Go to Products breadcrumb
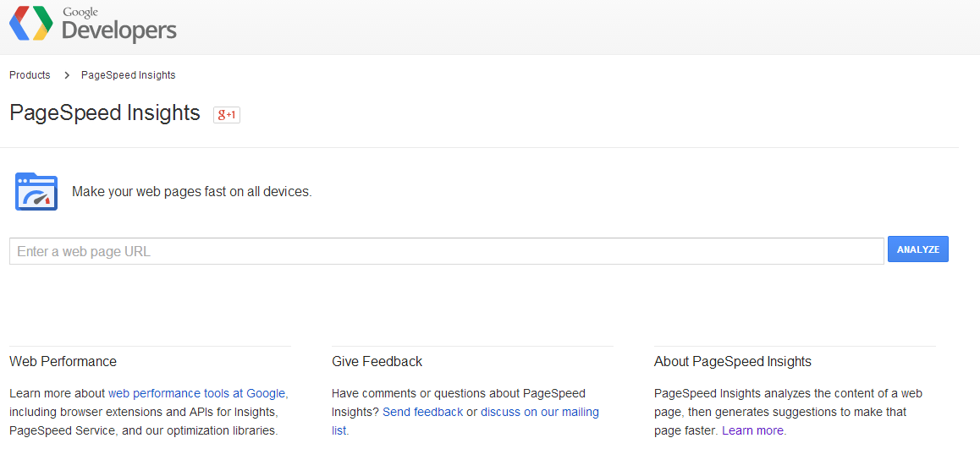980x449 pixels. point(30,75)
